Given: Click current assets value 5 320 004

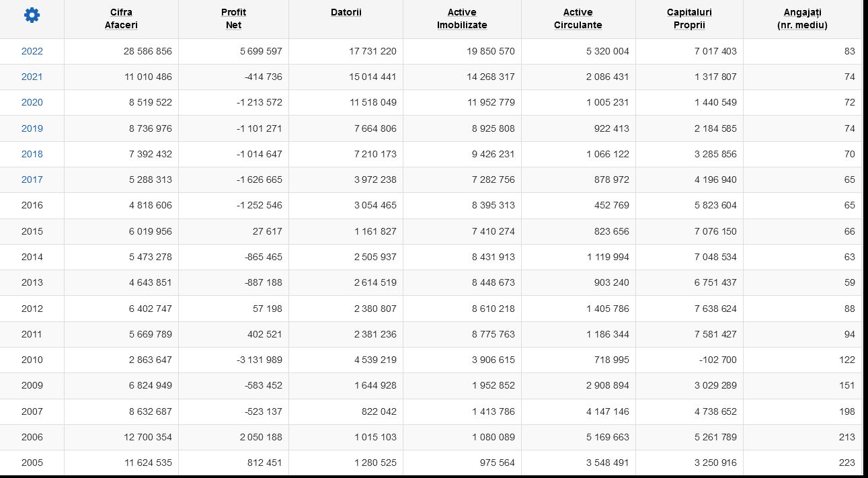Looking at the screenshot, I should 608,51.
